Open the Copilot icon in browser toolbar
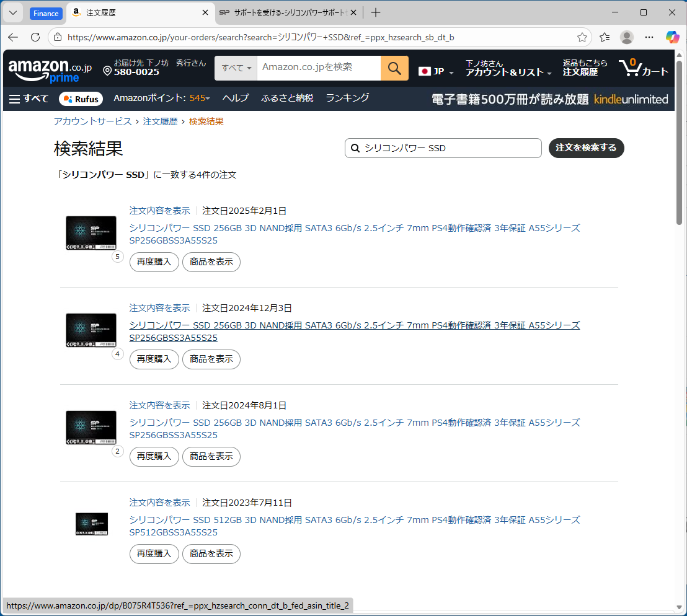This screenshot has height=616, width=687. 672,37
